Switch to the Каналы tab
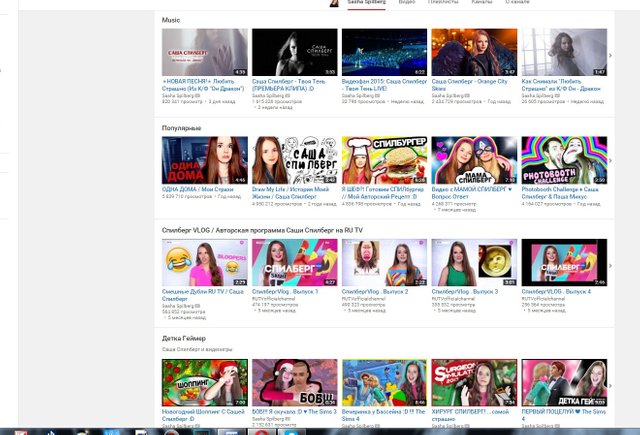This screenshot has width=640, height=435. 482,2
